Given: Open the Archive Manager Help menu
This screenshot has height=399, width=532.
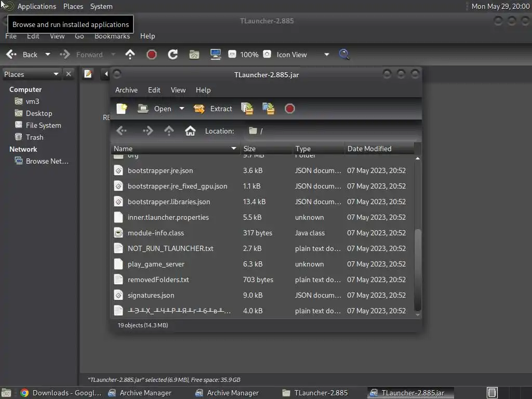Looking at the screenshot, I should tap(203, 90).
